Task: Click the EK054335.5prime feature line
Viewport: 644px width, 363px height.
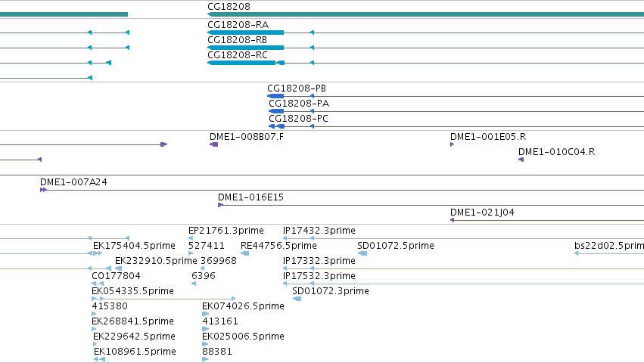Action: point(163,299)
